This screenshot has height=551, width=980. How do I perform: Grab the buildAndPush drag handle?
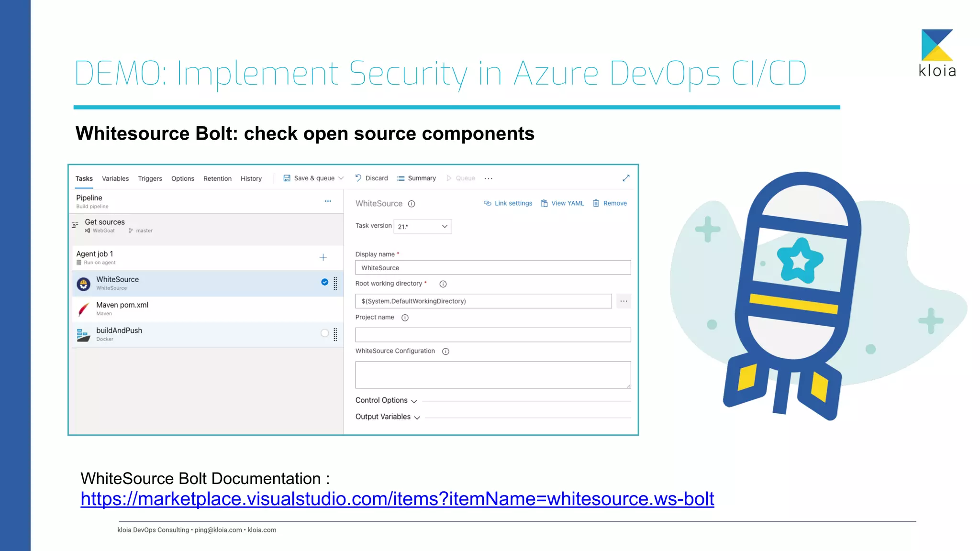335,335
